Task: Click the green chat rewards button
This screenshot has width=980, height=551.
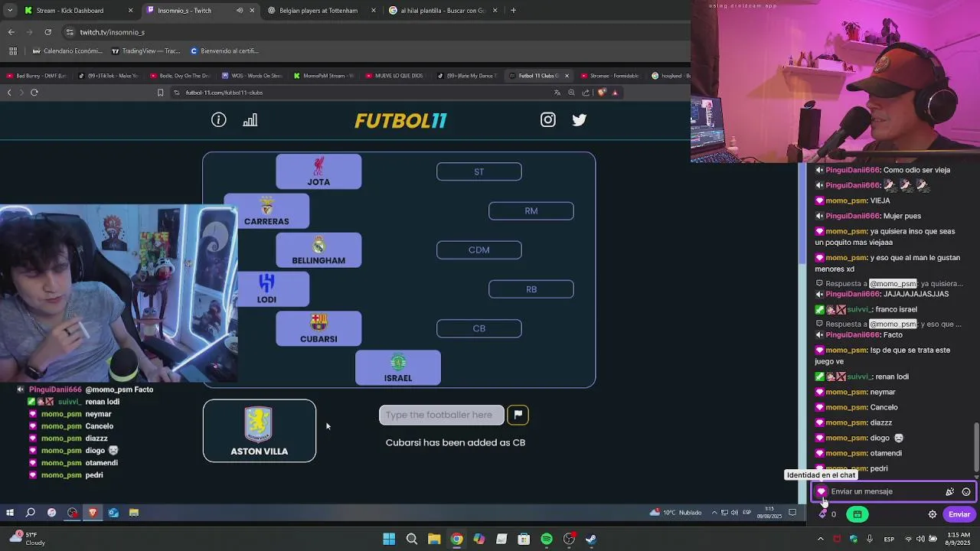Action: pyautogui.click(x=857, y=514)
